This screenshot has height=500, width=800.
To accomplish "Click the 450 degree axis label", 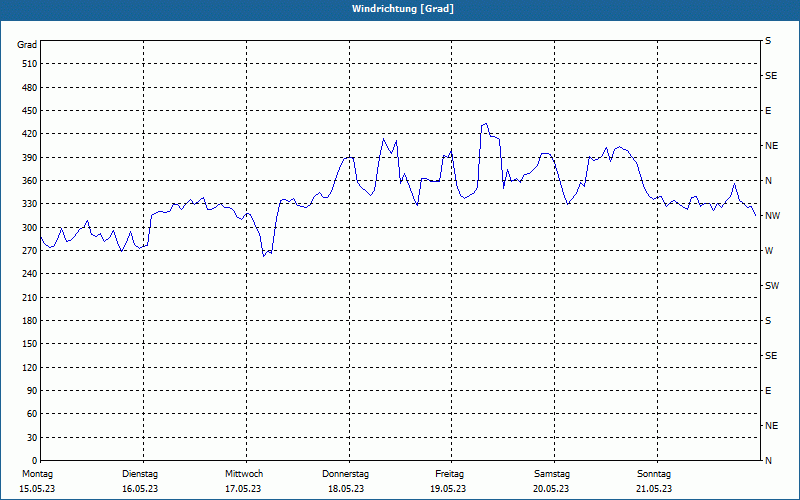I will coord(30,111).
